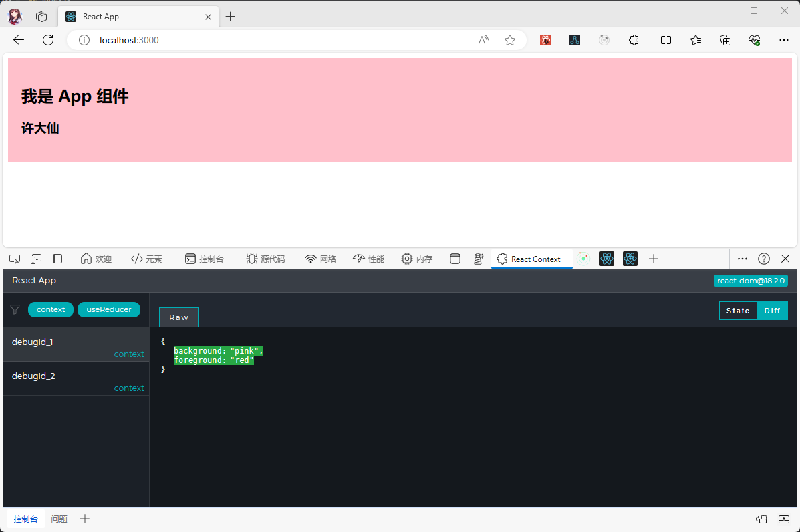The height and width of the screenshot is (532, 800).
Task: Switch to the 控制台 DevTools tab
Action: [x=205, y=259]
